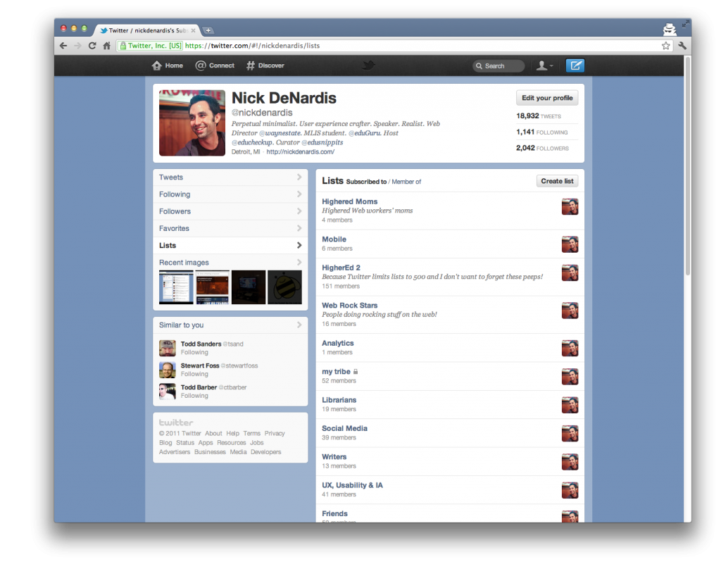Click the Lists section chevron

point(299,245)
